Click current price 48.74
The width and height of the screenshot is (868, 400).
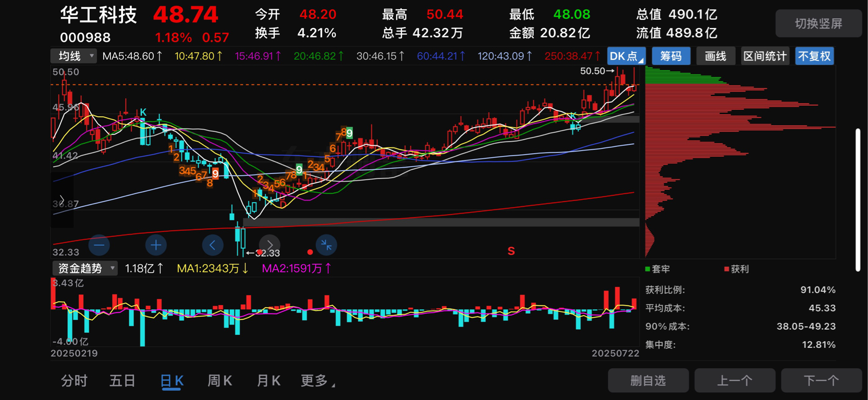point(185,15)
